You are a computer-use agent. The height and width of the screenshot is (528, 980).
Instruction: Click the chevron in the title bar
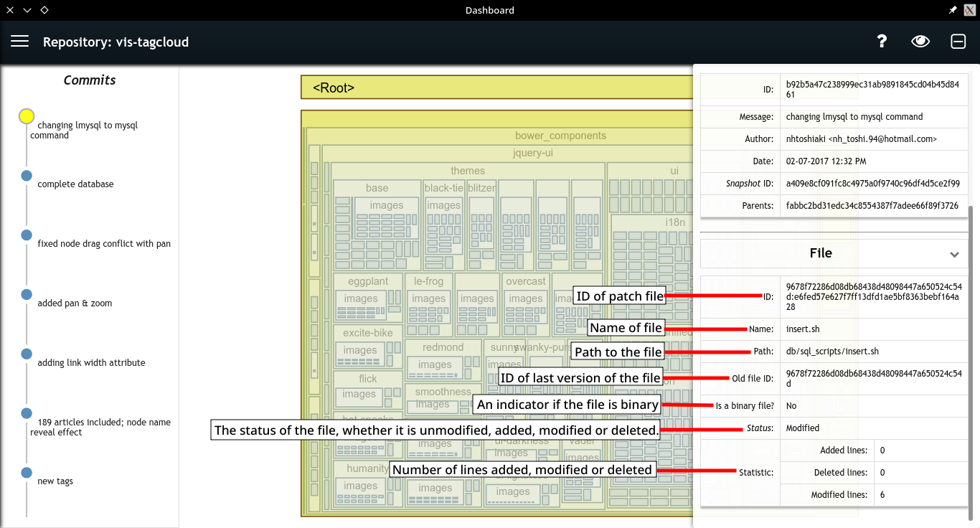pos(27,10)
